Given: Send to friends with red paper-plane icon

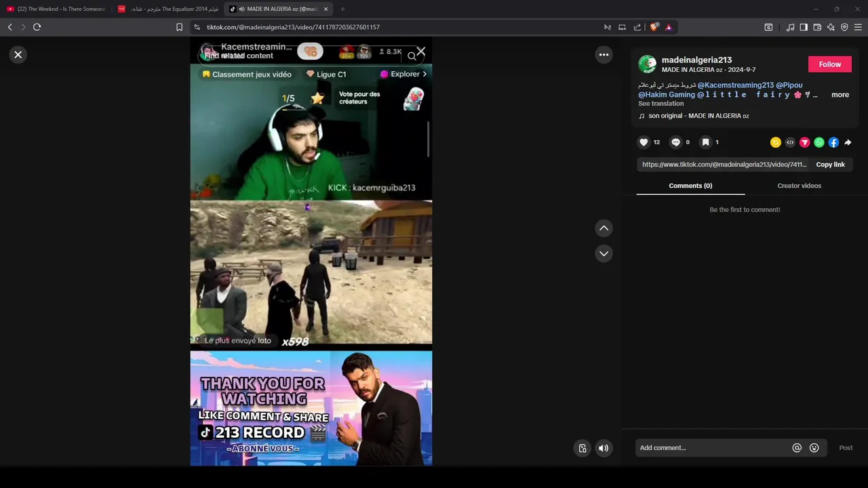Looking at the screenshot, I should (804, 142).
